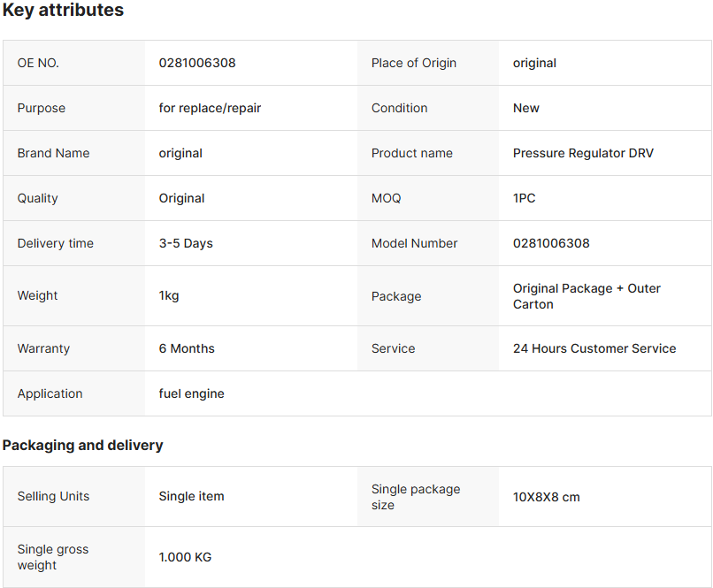
Task: Click the Weight value '1kg'
Action: click(169, 296)
